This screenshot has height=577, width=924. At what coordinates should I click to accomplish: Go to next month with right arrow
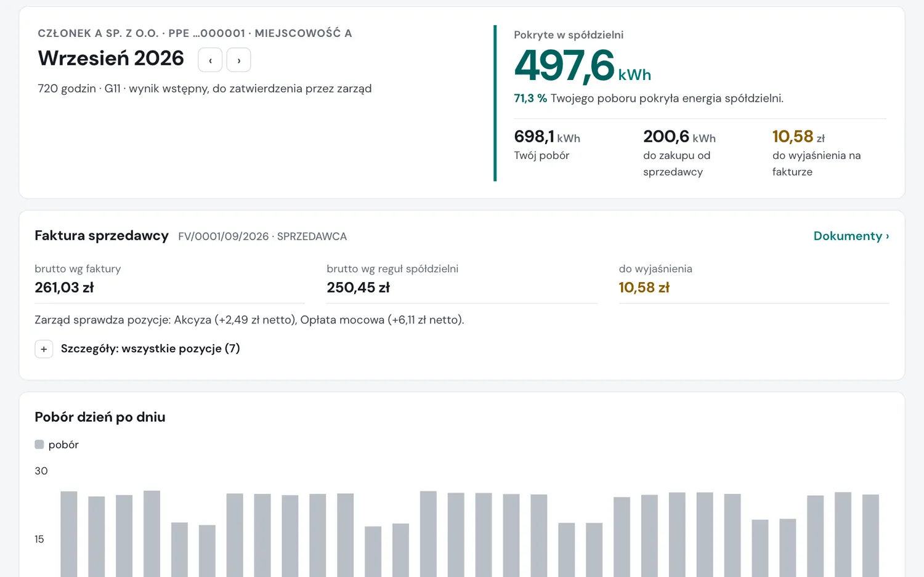click(239, 60)
